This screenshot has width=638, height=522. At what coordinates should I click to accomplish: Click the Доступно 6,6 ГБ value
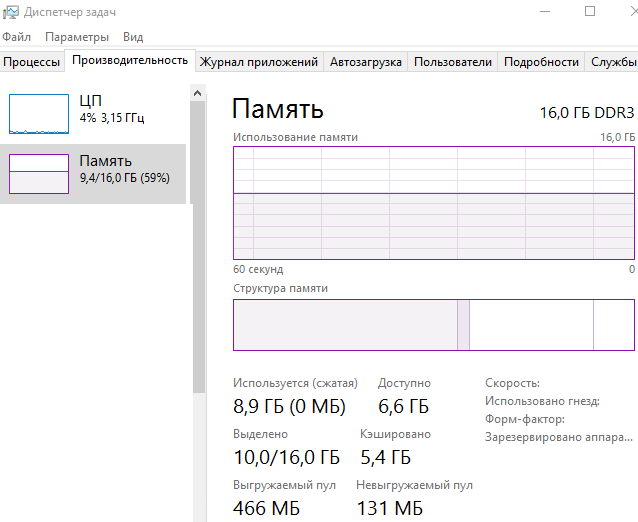403,406
